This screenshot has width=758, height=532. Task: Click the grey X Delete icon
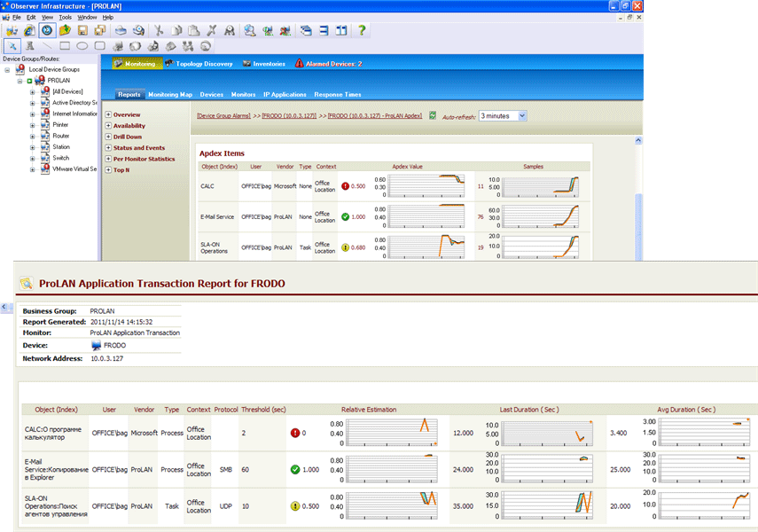(x=211, y=30)
